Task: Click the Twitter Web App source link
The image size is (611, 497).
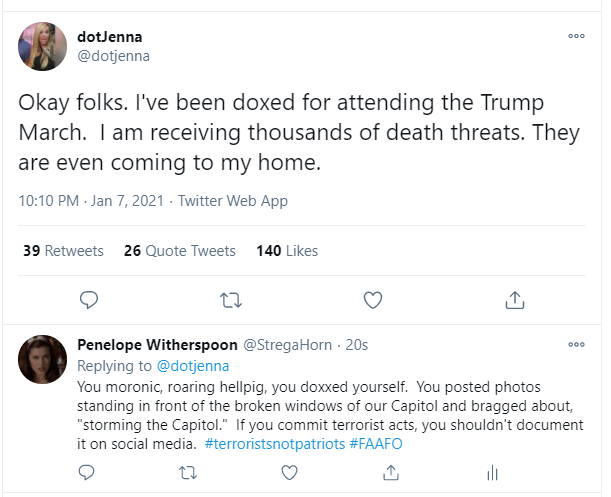Action: 232,200
